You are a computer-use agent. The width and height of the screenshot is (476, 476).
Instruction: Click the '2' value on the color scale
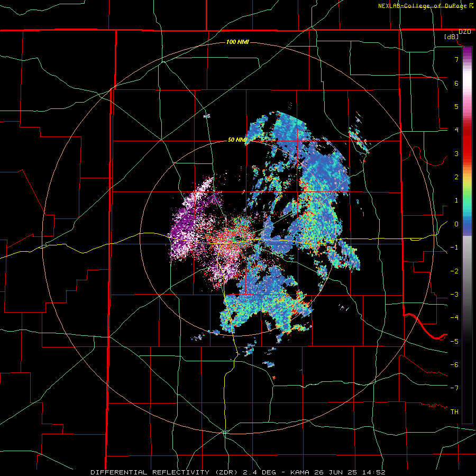tap(456, 177)
